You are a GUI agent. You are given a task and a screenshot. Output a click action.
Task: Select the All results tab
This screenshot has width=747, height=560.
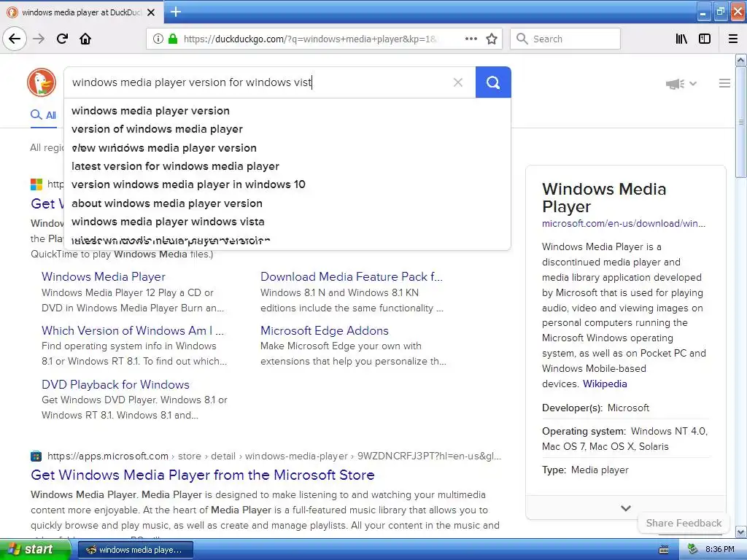[43, 114]
